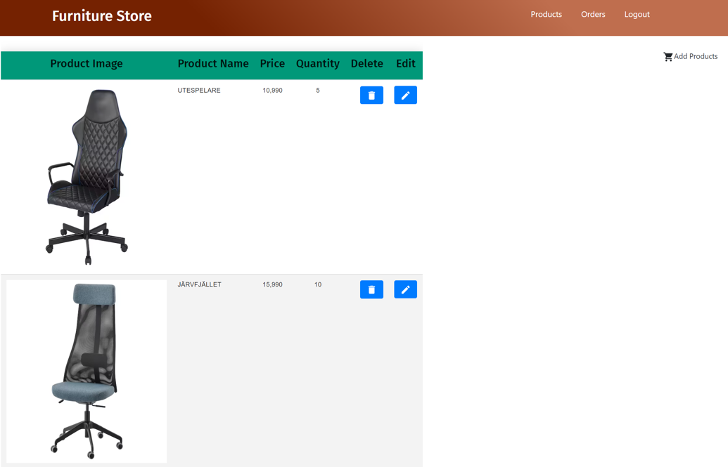Delete the JÄRVFJÄLLET product with trash icon
The width and height of the screenshot is (728, 468).
371,289
